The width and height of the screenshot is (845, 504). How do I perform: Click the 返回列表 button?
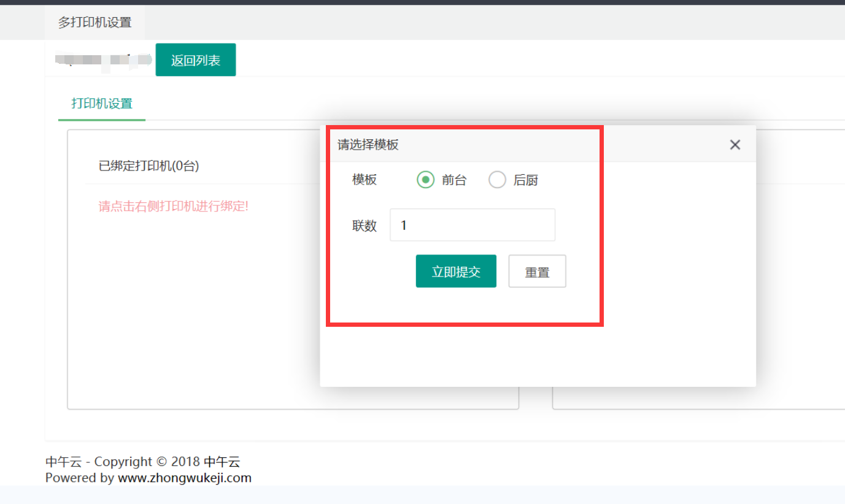point(195,60)
